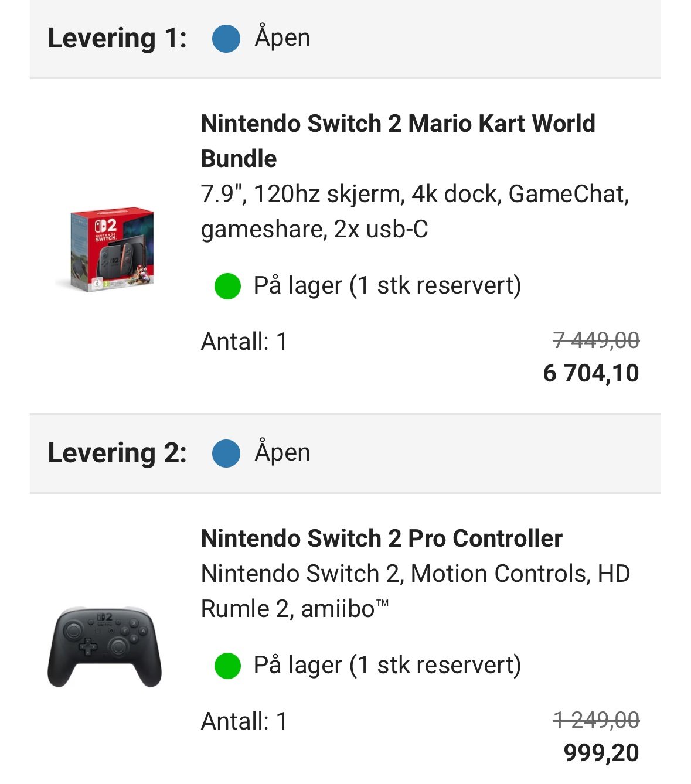Click the Antall quantity for the Pro Controller
Screen dimensions: 691x784
244,721
